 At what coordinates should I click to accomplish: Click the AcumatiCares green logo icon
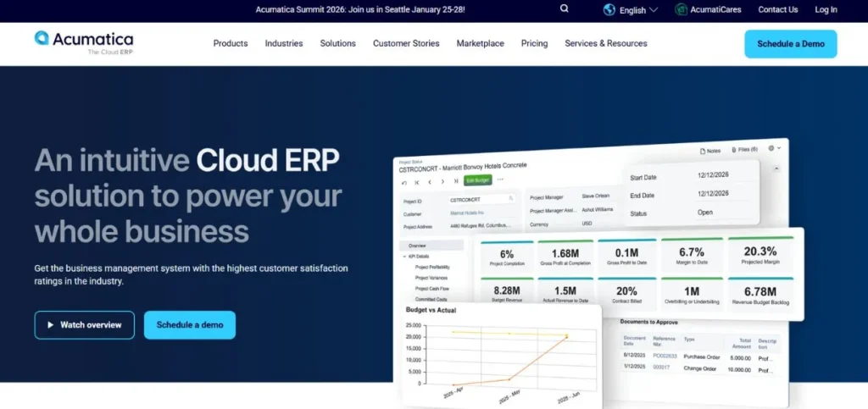pyautogui.click(x=682, y=10)
